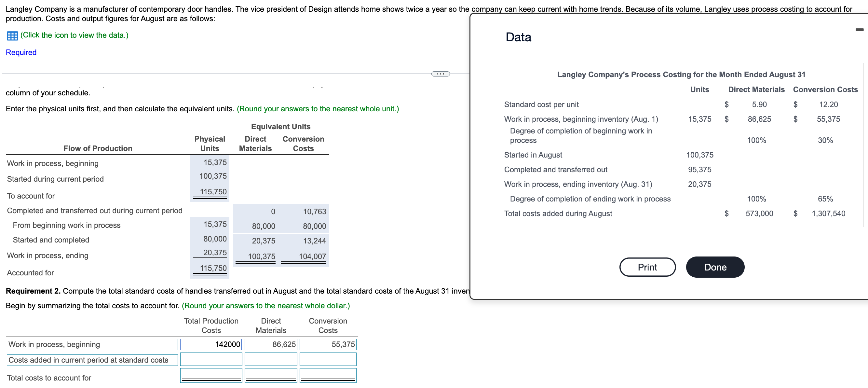Image resolution: width=868 pixels, height=388 pixels.
Task: Click Done to close the Data popup
Action: coord(715,267)
